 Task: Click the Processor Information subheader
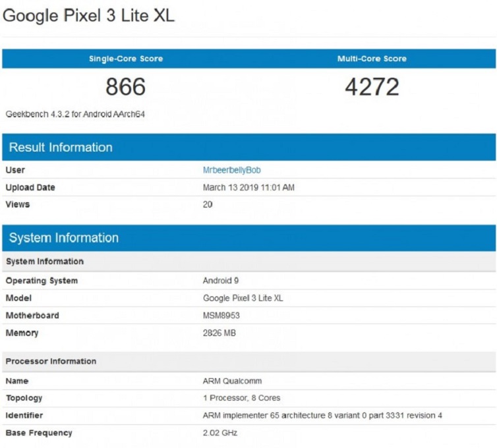click(x=248, y=361)
